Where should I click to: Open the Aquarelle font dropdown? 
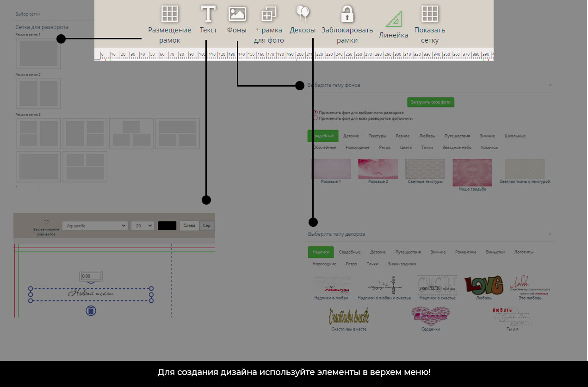(x=95, y=225)
